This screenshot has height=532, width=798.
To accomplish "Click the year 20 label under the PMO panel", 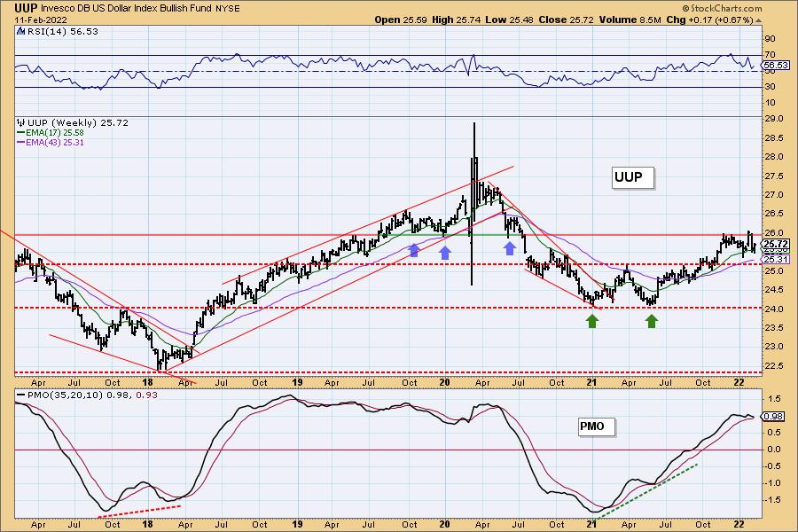I will tap(444, 524).
